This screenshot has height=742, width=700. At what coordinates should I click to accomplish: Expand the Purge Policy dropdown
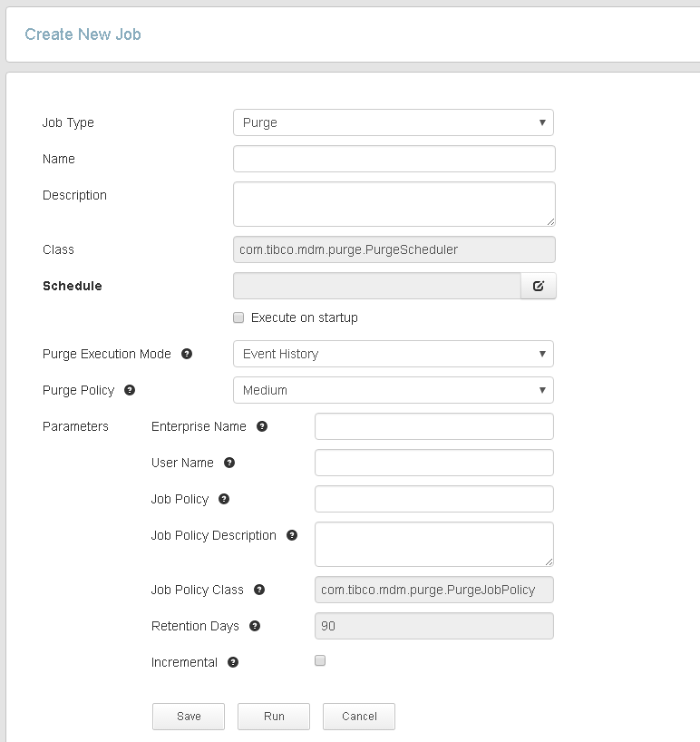coord(394,390)
